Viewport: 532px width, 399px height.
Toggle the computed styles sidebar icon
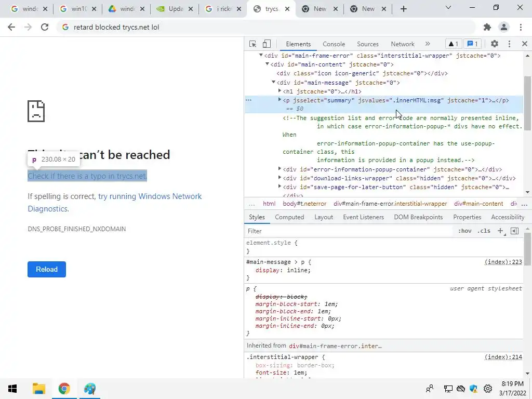coord(514,231)
